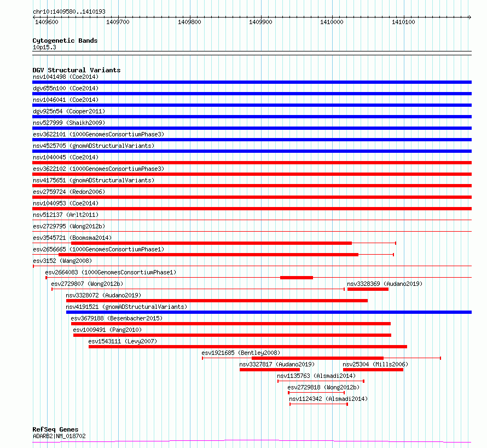
Task: Click the red bar of nsv3328072
Action: pyautogui.click(x=217, y=301)
